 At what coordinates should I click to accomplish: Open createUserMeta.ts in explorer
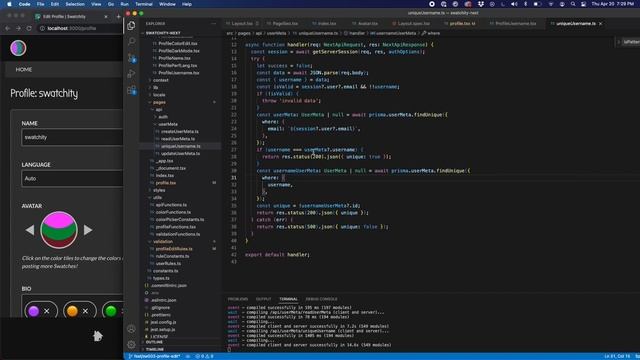[x=180, y=131]
